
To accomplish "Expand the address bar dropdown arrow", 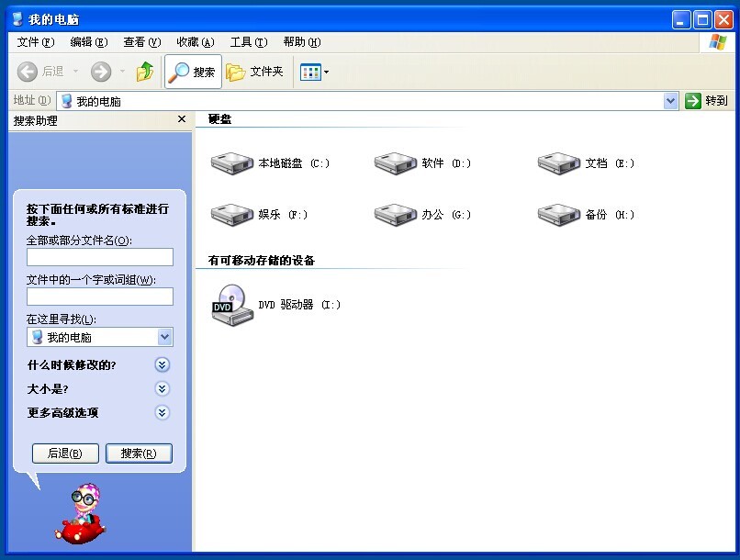I will (670, 101).
